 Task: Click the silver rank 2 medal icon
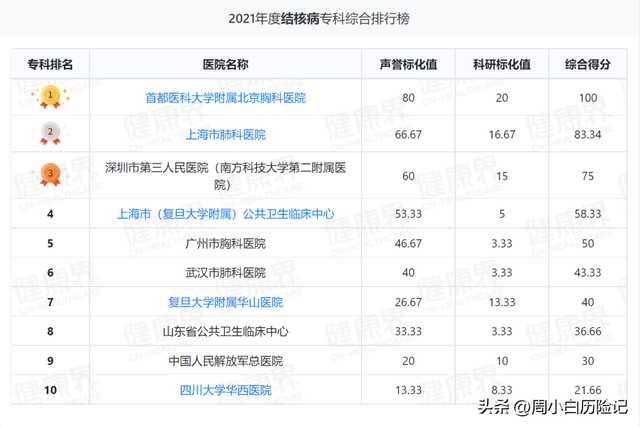(x=50, y=133)
